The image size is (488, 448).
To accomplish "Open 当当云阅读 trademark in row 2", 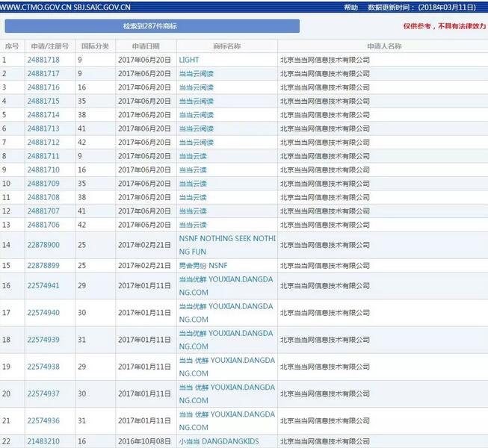I will point(196,74).
